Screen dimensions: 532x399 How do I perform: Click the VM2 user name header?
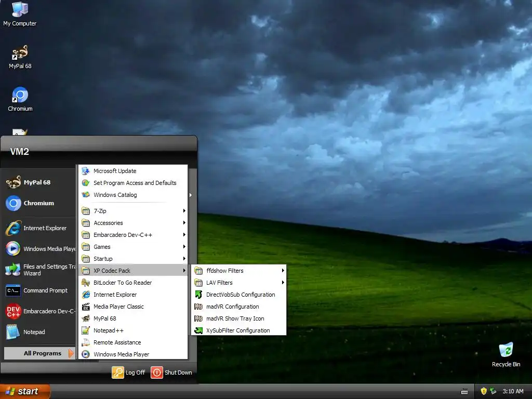pos(19,151)
